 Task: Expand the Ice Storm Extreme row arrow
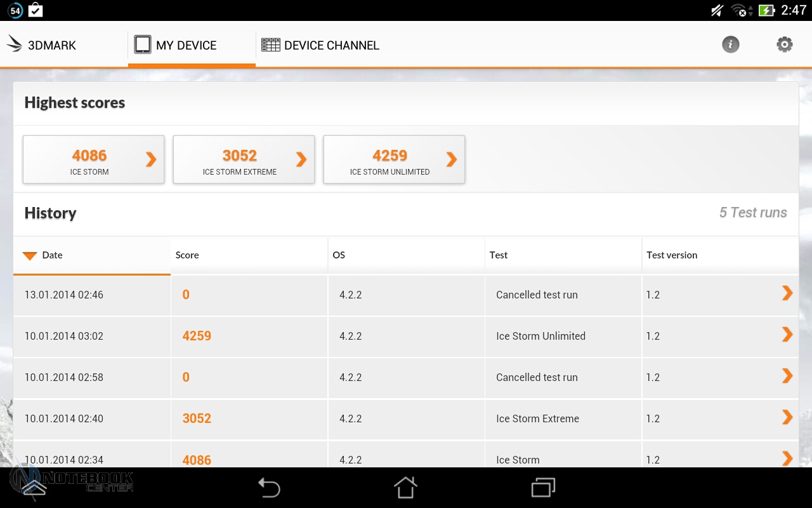(x=787, y=417)
